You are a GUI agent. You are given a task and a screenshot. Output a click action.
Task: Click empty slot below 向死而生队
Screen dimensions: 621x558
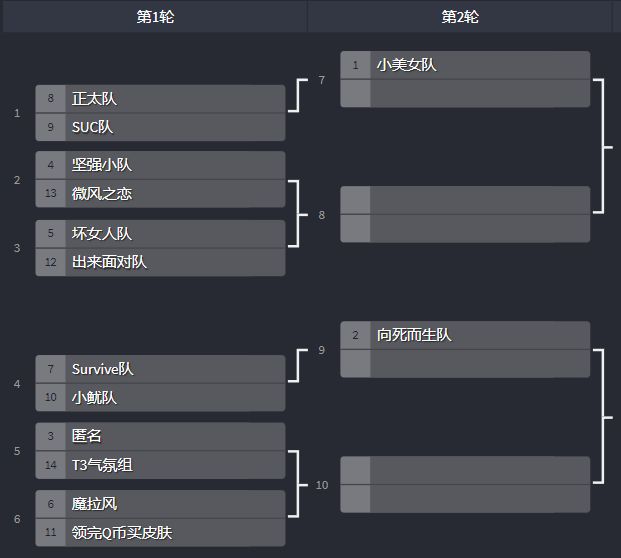coord(465,364)
